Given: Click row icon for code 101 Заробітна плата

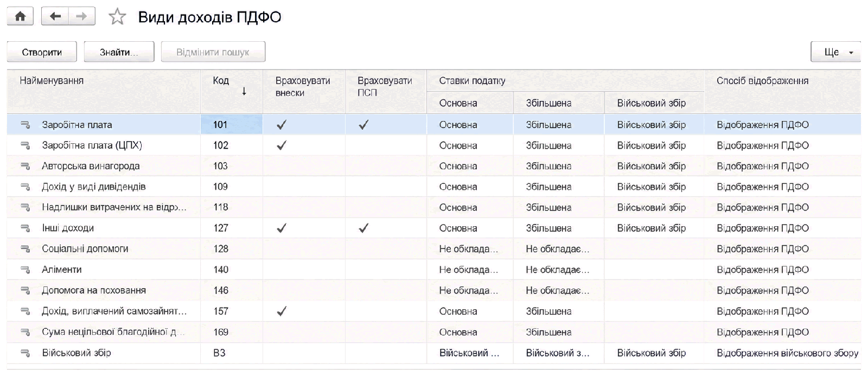Looking at the screenshot, I should click(25, 125).
